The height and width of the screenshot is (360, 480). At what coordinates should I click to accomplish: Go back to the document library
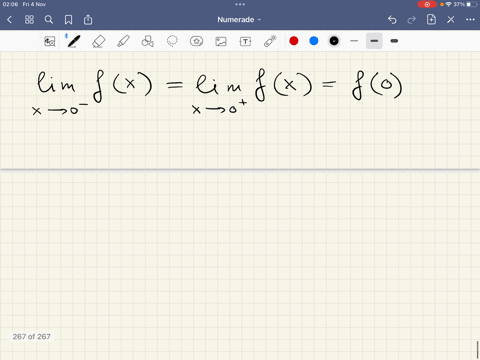pyautogui.click(x=9, y=20)
